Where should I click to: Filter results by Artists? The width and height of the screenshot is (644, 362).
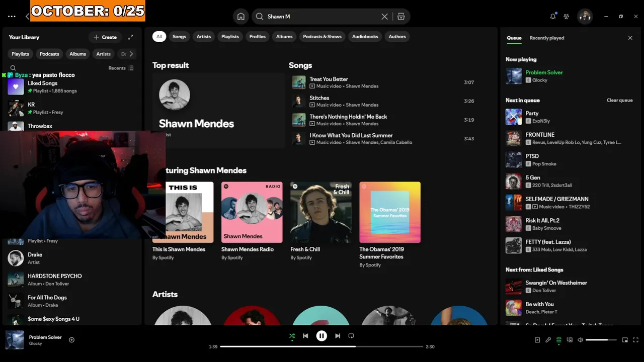[x=204, y=36]
